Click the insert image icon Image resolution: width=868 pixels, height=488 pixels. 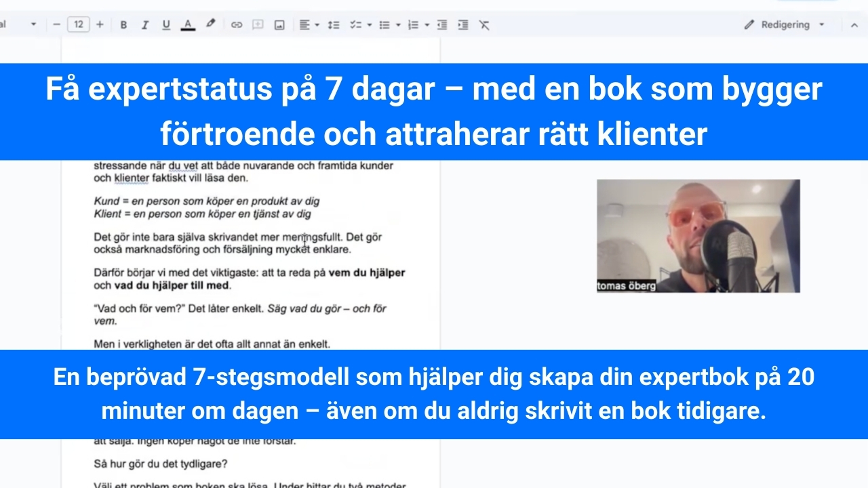(279, 25)
